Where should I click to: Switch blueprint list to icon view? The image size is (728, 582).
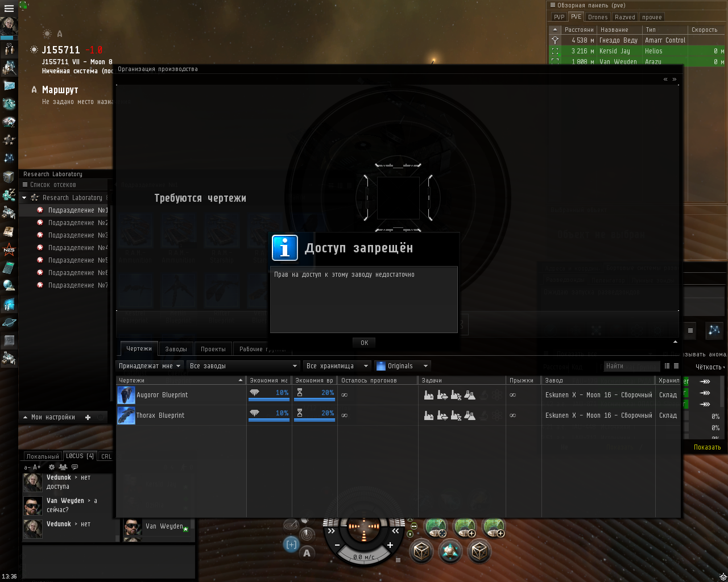pyautogui.click(x=667, y=366)
